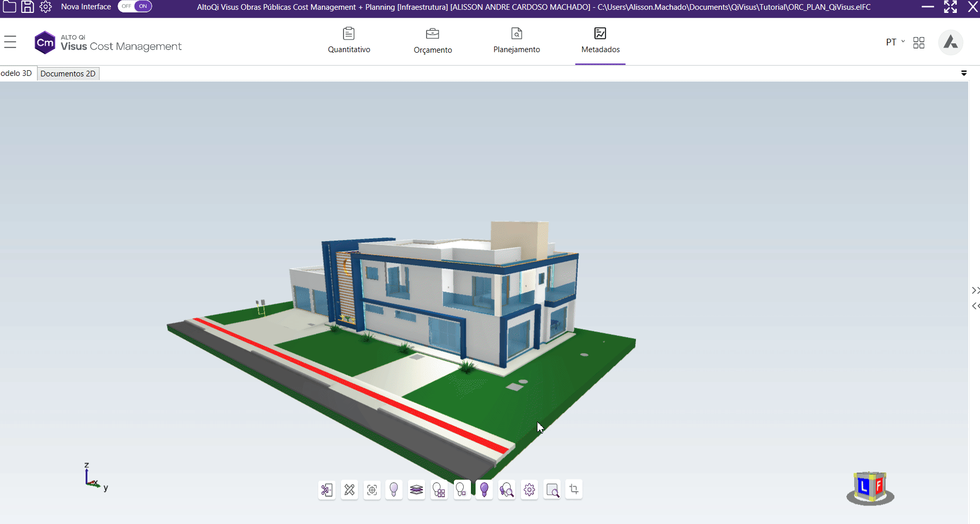
Task: Expand the side panel with right chevrons
Action: click(975, 291)
